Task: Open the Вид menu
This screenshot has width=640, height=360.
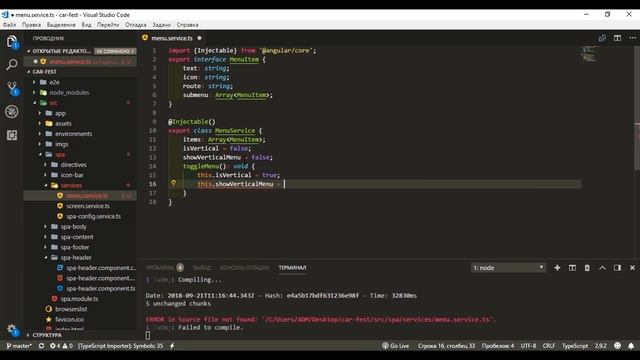Action: (x=87, y=24)
